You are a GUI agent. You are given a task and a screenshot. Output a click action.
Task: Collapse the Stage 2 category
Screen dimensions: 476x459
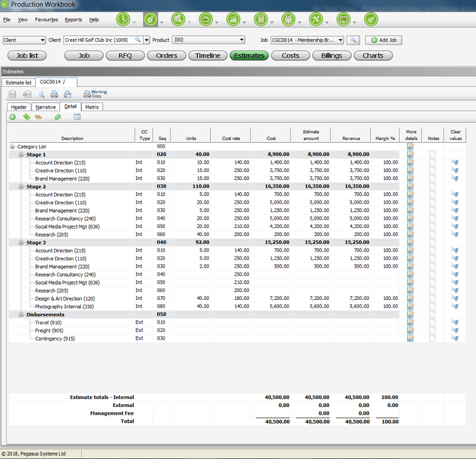21,187
